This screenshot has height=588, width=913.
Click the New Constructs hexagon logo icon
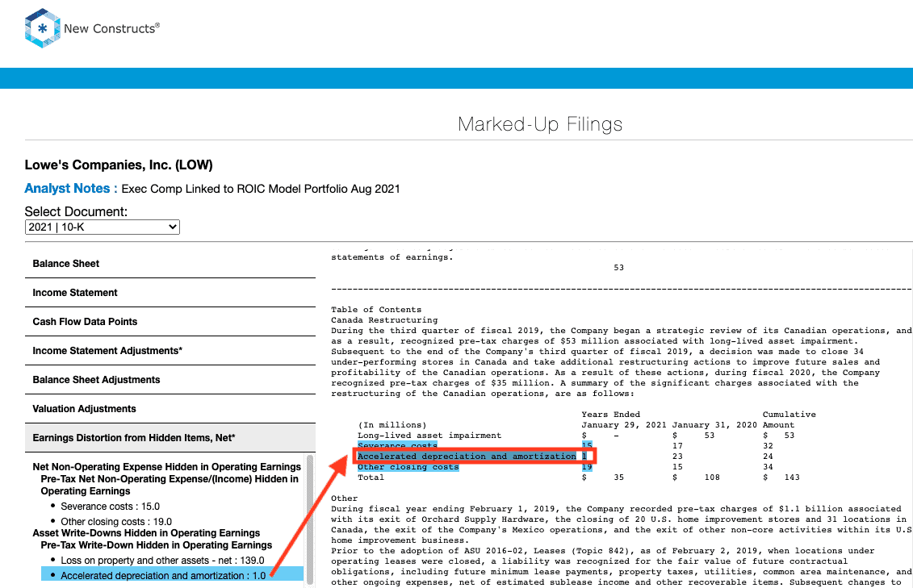point(43,28)
